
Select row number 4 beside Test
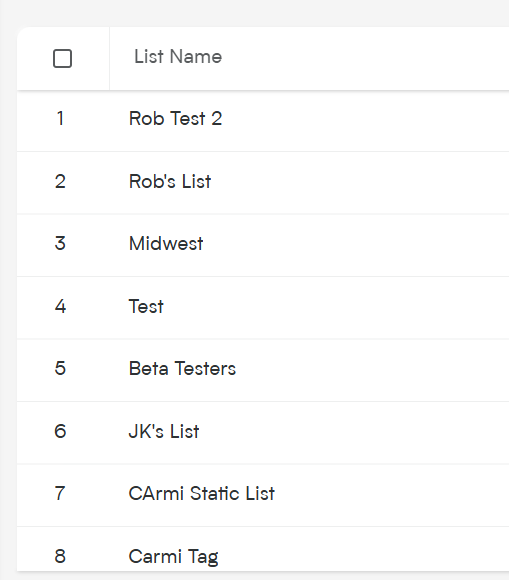point(60,306)
